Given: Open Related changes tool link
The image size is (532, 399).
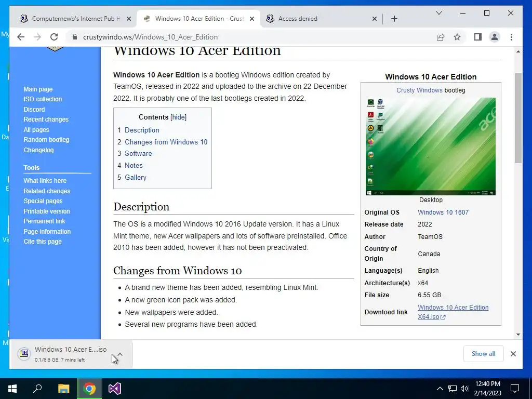Looking at the screenshot, I should tap(47, 191).
